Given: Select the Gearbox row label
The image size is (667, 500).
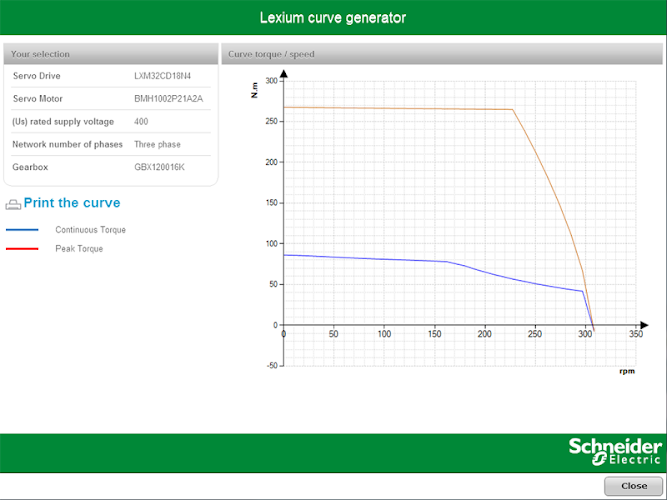Looking at the screenshot, I should pyautogui.click(x=30, y=167).
